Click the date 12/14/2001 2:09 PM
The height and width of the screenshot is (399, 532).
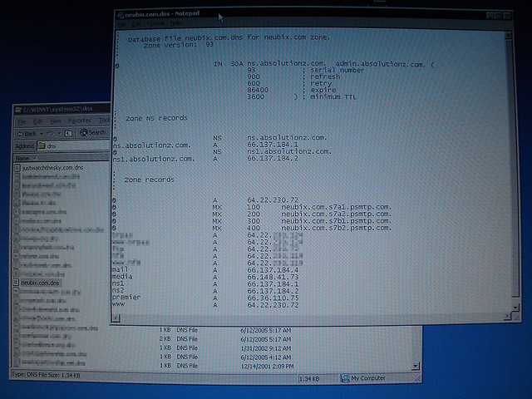click(x=267, y=367)
